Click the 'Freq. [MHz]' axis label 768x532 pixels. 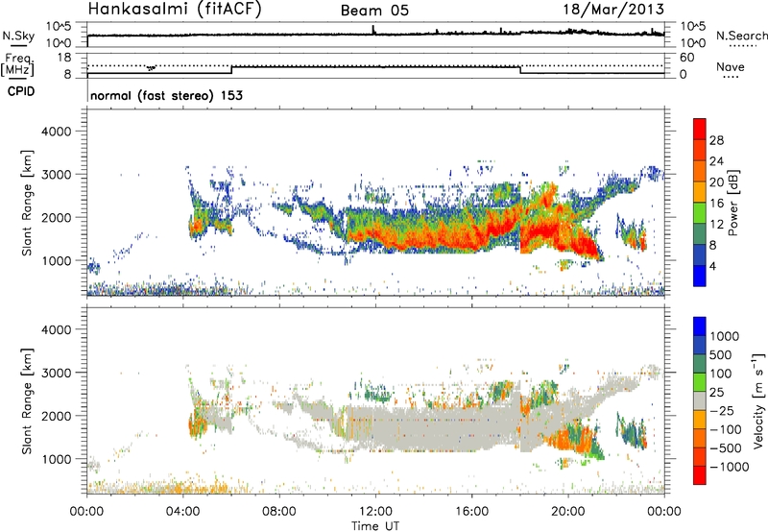click(18, 64)
